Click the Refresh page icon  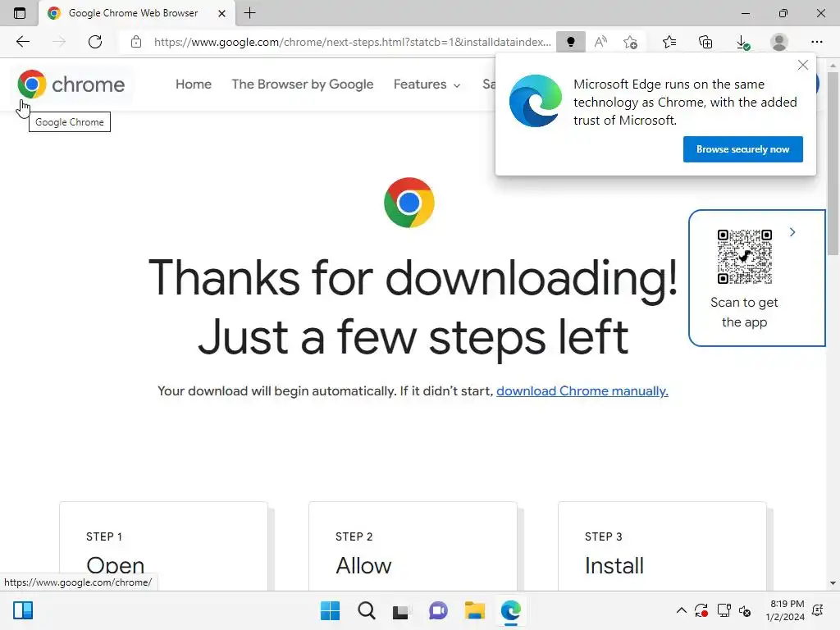95,42
